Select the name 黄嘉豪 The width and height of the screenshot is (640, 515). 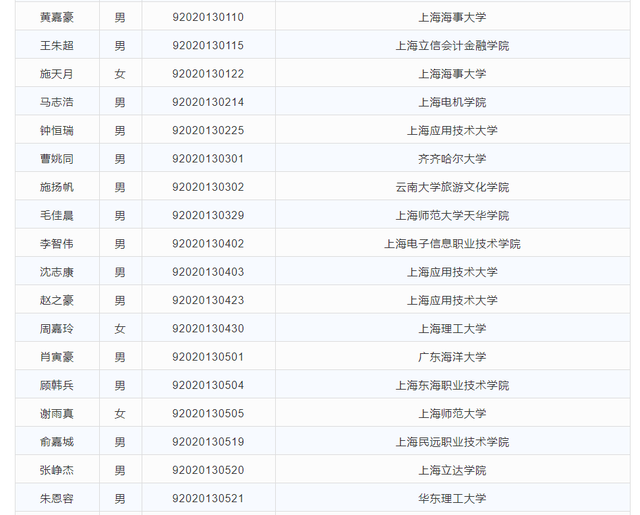(57, 17)
